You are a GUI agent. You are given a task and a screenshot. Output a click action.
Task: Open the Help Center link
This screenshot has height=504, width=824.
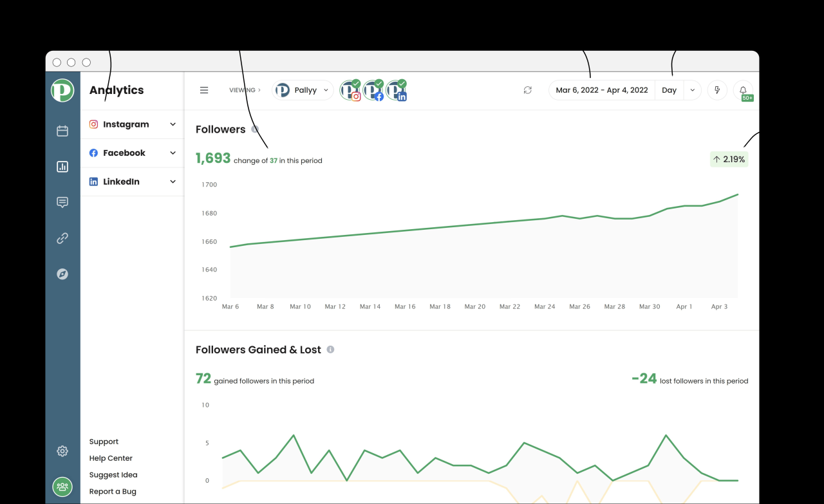pyautogui.click(x=111, y=458)
